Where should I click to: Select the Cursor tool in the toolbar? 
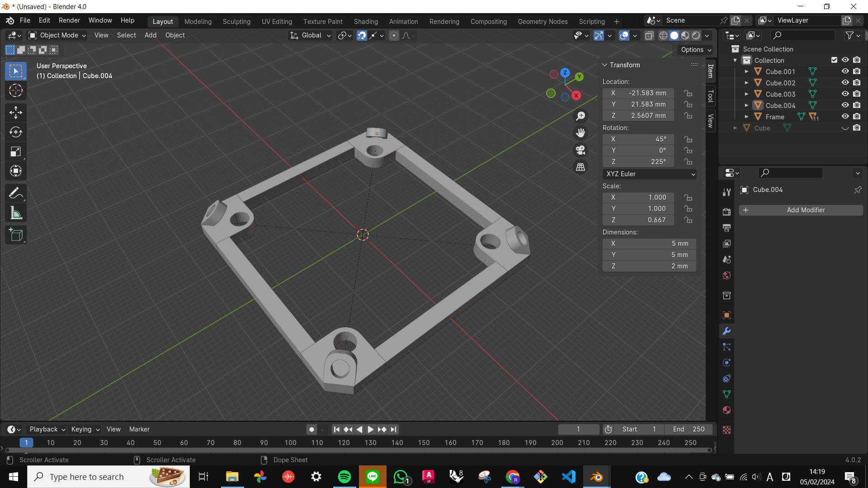click(x=16, y=91)
